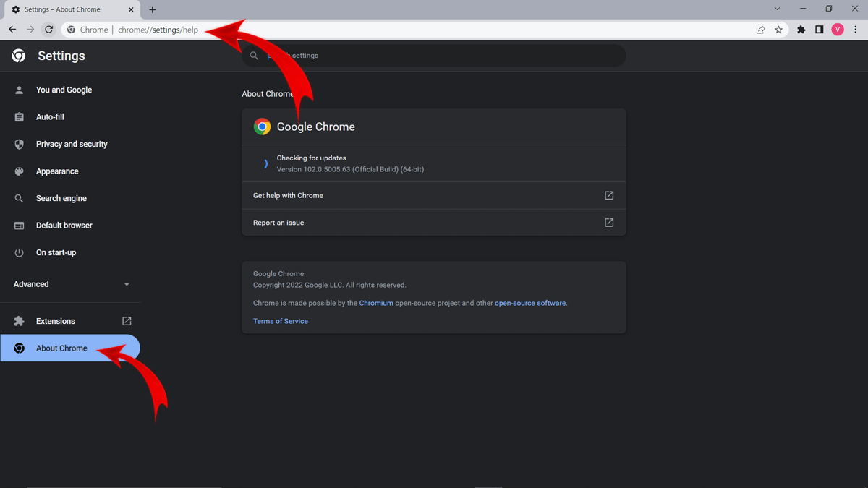Open the tab search chevron

[x=777, y=9]
